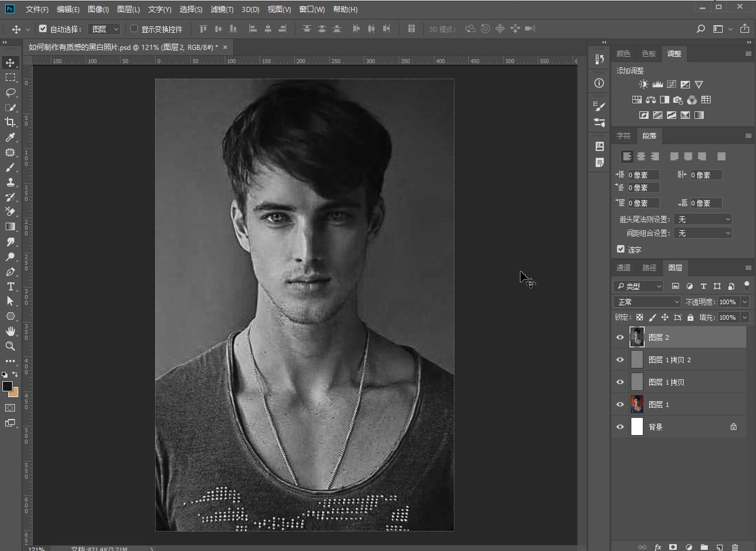The width and height of the screenshot is (756, 551).
Task: Select the Lasso tool
Action: [10, 92]
